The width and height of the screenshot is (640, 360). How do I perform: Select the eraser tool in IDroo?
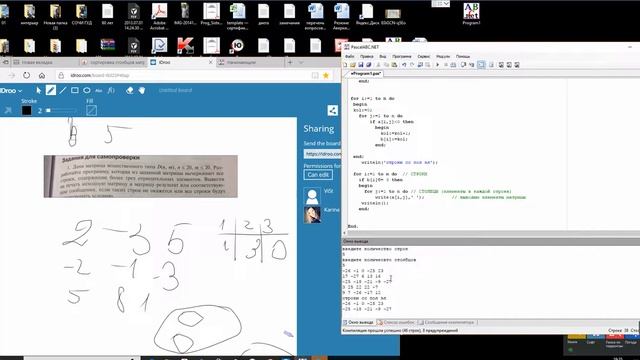point(129,90)
